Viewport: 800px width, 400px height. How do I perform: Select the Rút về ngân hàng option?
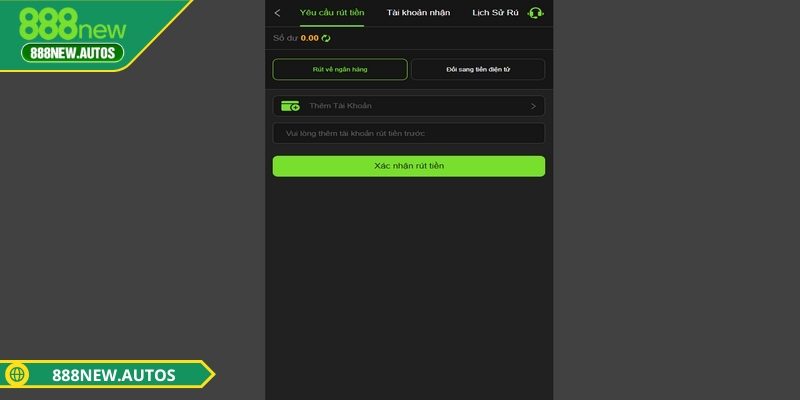pos(340,69)
